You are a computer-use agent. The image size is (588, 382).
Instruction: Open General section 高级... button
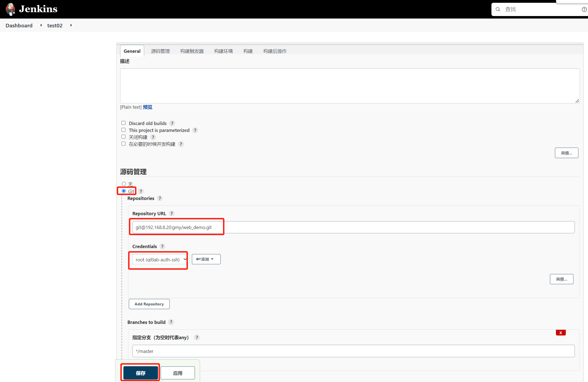coord(566,153)
